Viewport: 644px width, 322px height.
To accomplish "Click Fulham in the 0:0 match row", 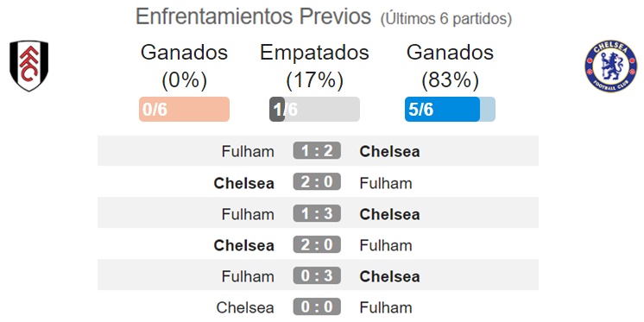I will (386, 307).
